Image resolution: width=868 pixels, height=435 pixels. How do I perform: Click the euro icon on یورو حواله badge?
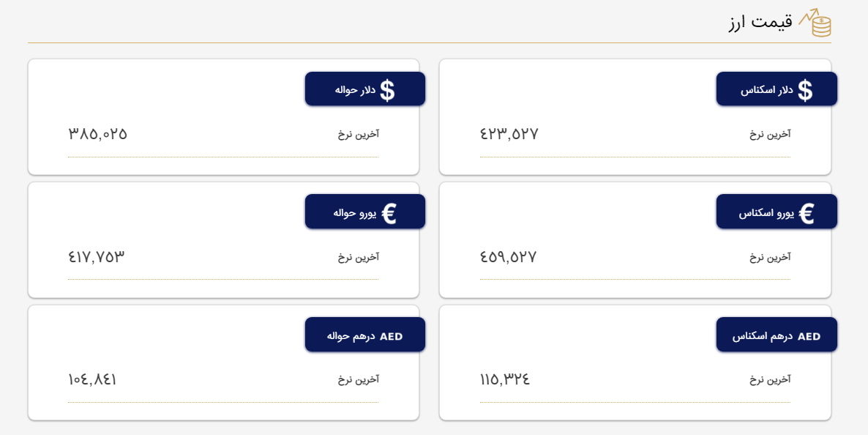[390, 211]
